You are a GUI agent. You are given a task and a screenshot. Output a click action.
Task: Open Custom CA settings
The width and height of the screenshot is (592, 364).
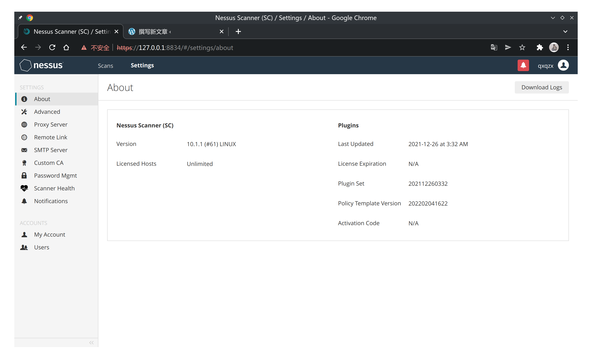click(57, 163)
